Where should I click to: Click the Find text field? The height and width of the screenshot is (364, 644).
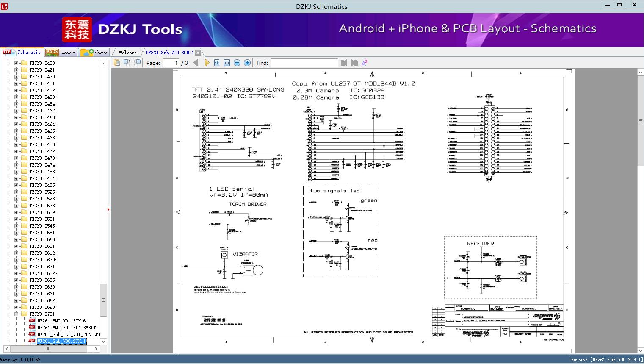(304, 63)
